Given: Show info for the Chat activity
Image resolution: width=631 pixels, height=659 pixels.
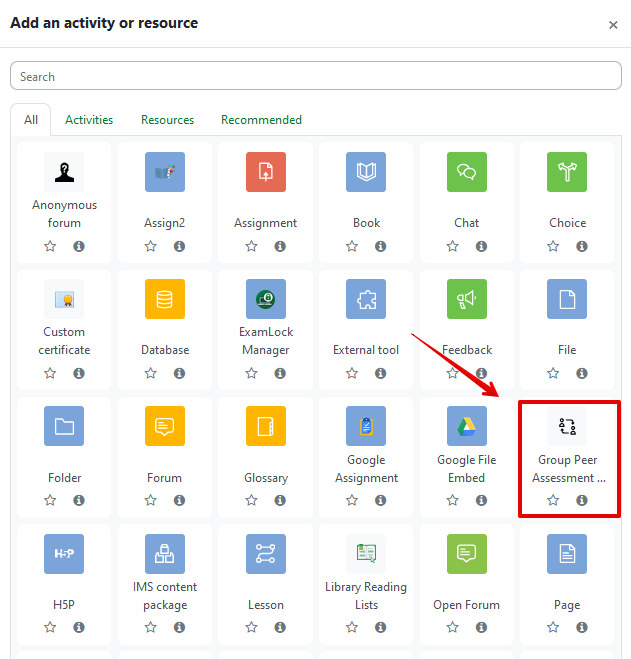Looking at the screenshot, I should click(481, 246).
